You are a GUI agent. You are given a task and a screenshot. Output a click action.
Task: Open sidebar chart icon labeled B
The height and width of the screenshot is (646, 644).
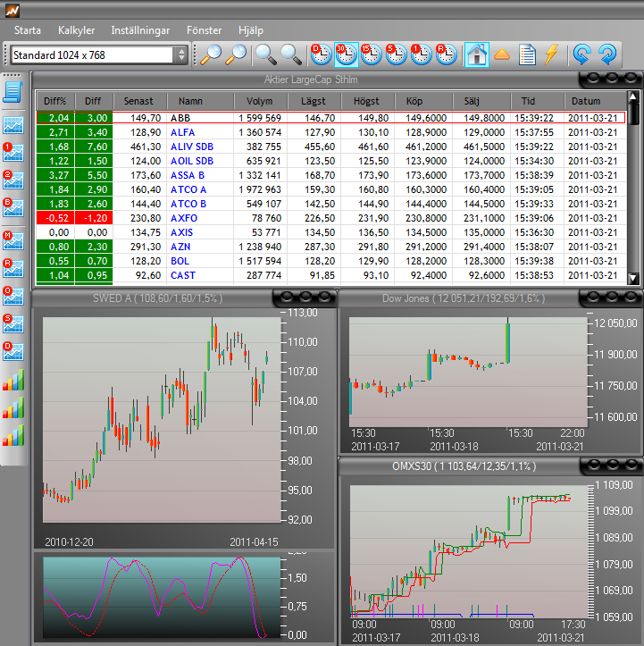(13, 207)
